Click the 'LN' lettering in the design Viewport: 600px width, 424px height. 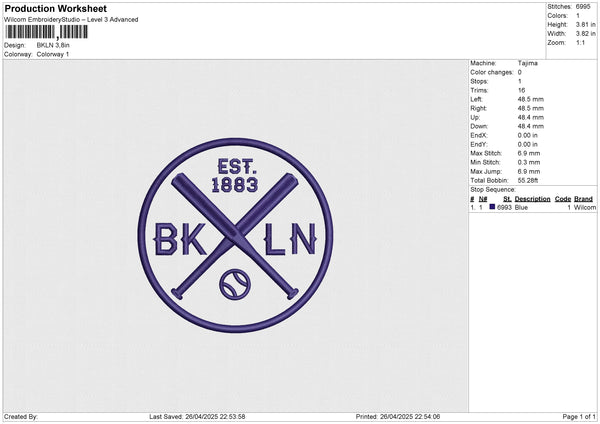292,239
